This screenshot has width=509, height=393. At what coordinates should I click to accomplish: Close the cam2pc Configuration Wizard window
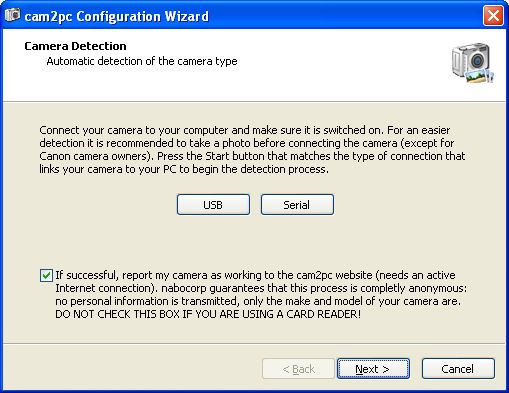(x=493, y=15)
